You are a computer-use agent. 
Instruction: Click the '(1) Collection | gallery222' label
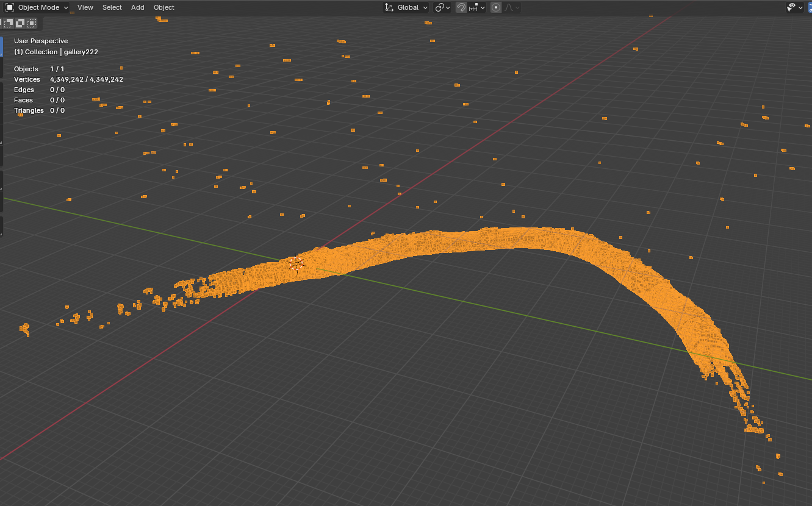tap(56, 52)
